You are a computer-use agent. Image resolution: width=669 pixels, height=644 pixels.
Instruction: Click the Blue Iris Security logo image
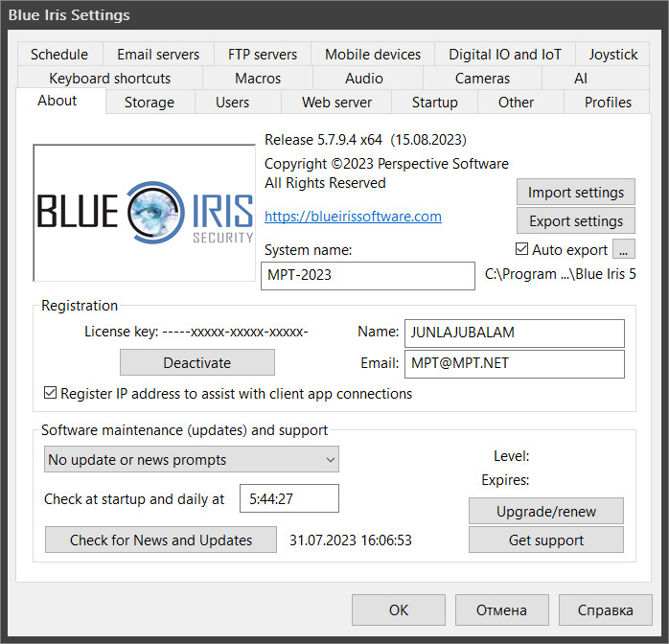coord(144,213)
